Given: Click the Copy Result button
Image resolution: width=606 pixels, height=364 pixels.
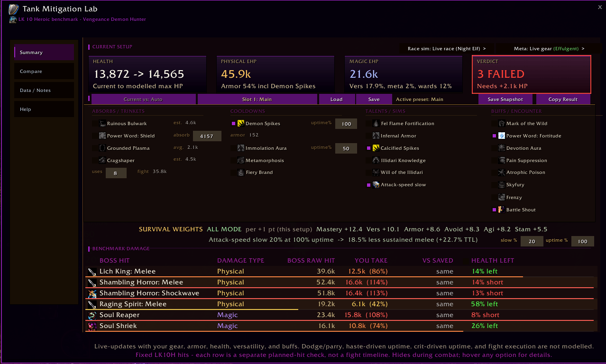Looking at the screenshot, I should pos(563,99).
